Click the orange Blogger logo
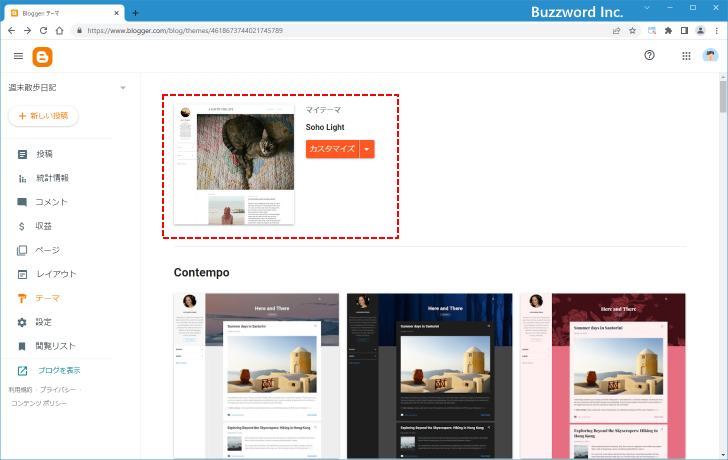The height and width of the screenshot is (460, 728). tap(42, 57)
